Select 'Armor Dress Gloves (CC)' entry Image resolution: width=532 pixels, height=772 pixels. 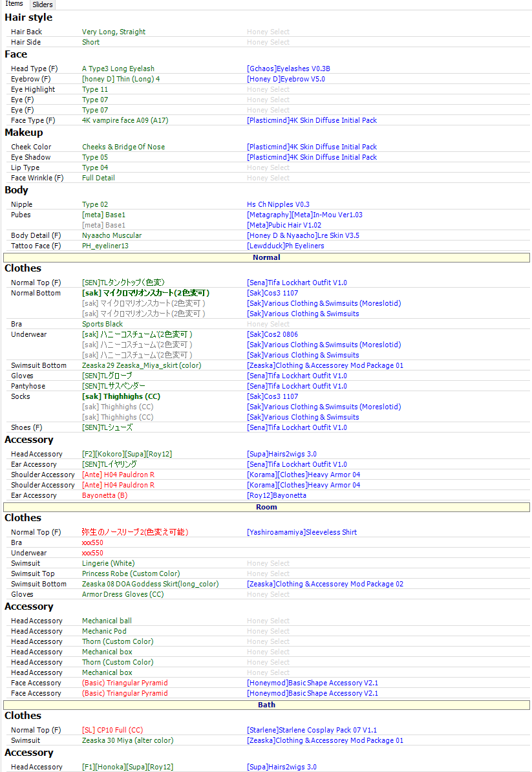point(123,595)
